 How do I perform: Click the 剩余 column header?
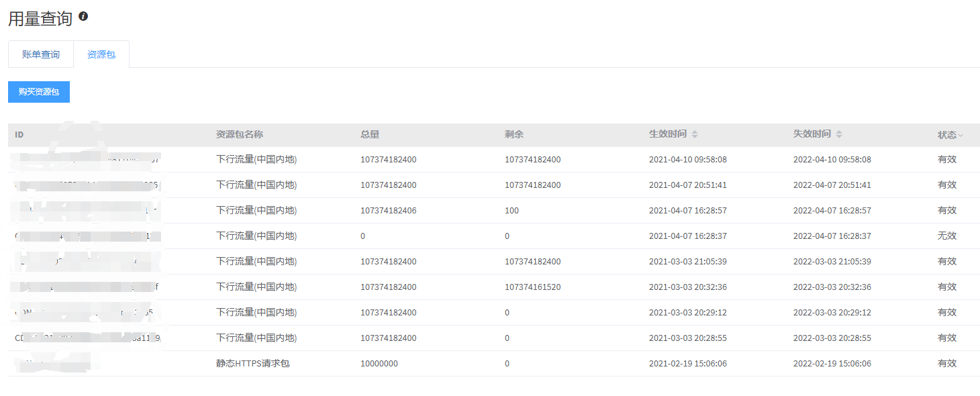(x=514, y=135)
